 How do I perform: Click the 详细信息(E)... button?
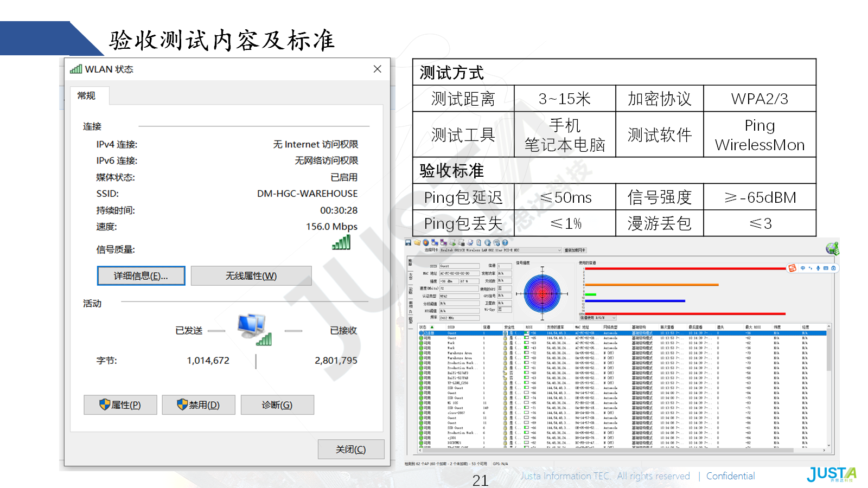point(141,276)
